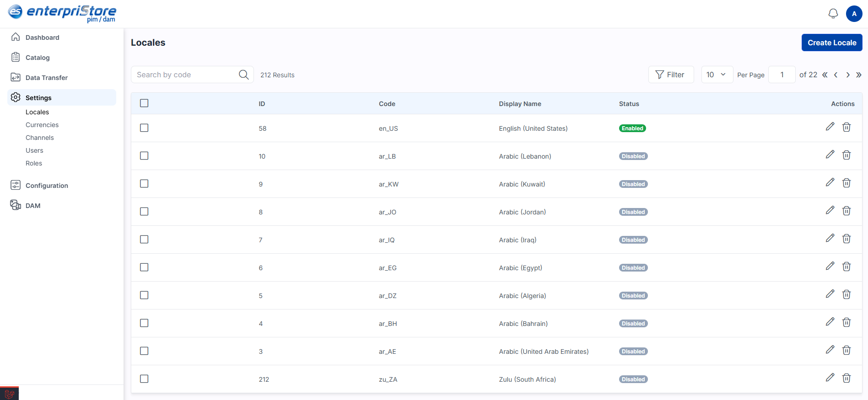Screen dimensions: 868x400
Task: Focus the Search by code field
Action: point(185,75)
